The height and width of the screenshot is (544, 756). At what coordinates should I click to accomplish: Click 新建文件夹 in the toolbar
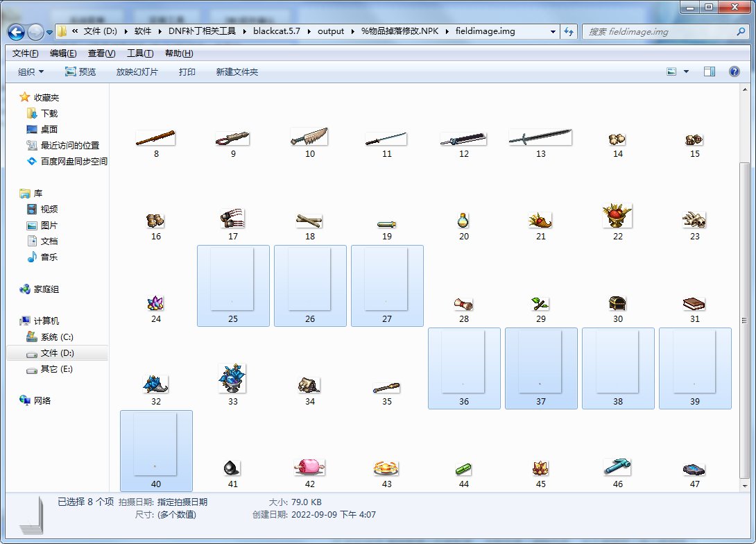click(237, 72)
